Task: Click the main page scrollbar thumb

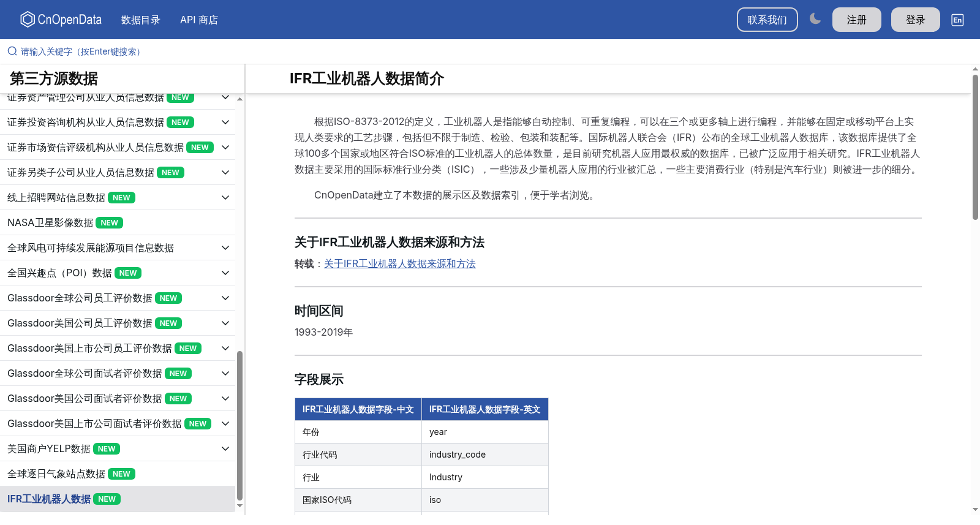Action: coord(975,146)
